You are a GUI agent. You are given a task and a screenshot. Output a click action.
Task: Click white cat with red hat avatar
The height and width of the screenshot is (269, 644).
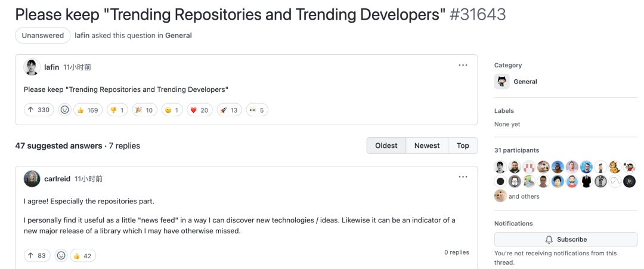(543, 167)
